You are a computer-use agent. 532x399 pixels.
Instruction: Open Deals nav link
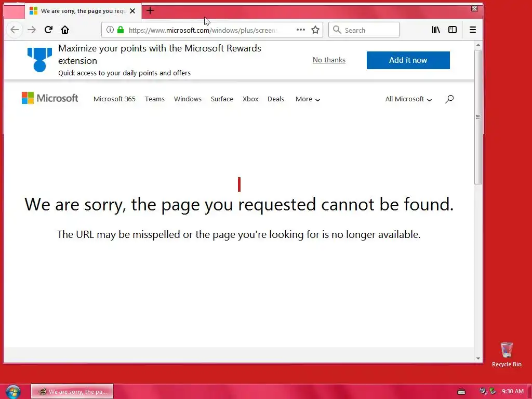point(275,99)
